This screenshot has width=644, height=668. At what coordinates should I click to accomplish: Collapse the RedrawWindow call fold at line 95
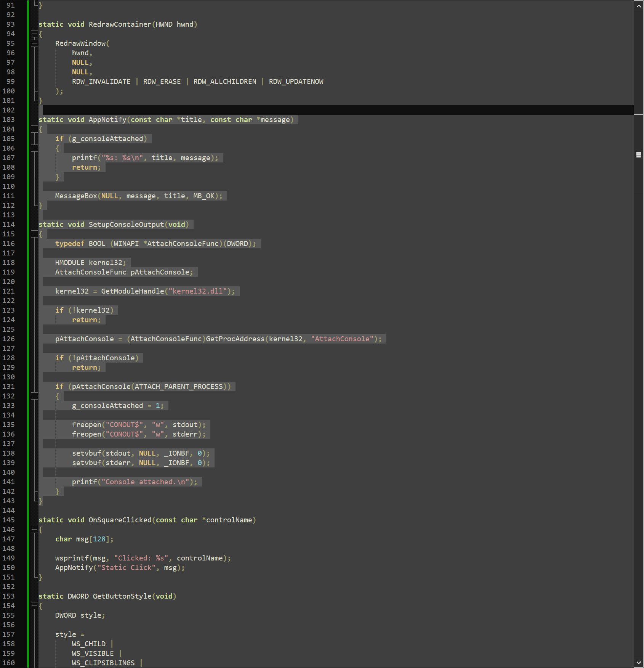click(34, 43)
